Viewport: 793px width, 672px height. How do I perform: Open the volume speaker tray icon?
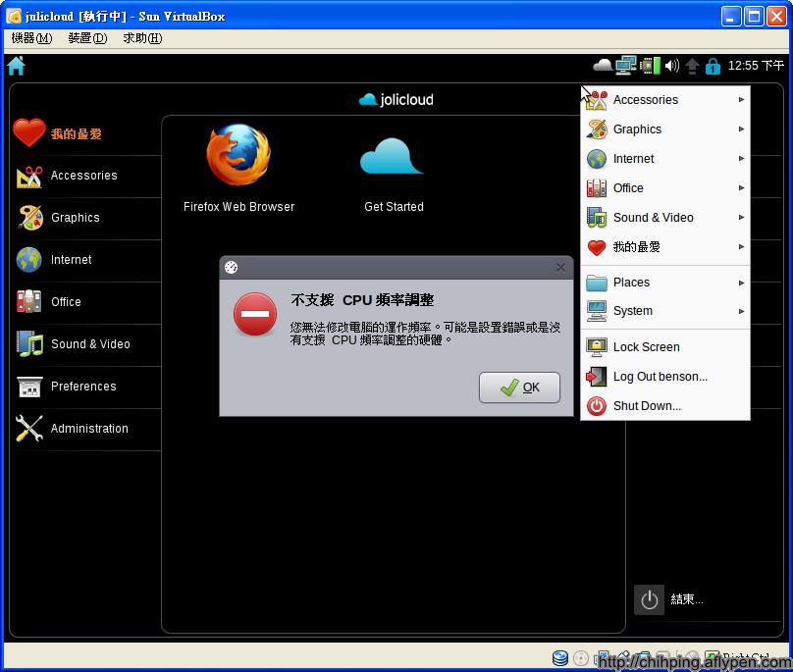672,66
